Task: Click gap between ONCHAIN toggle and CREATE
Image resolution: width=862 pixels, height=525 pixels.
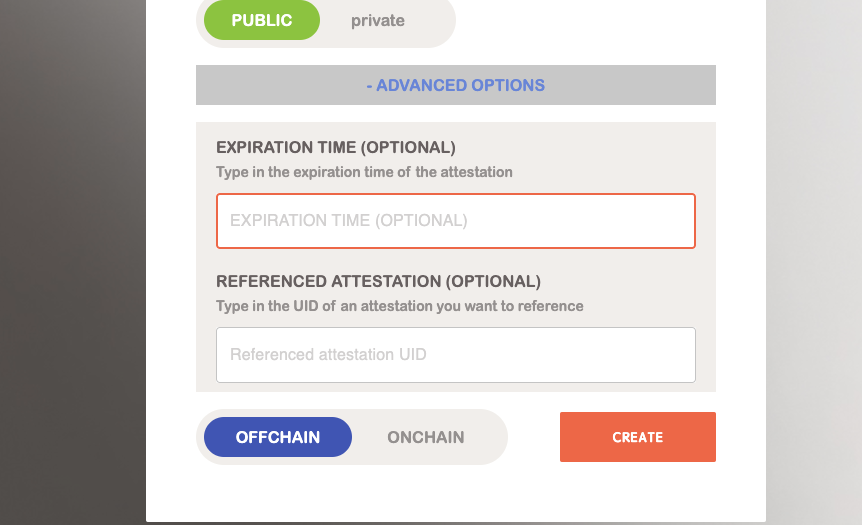Action: pos(534,437)
